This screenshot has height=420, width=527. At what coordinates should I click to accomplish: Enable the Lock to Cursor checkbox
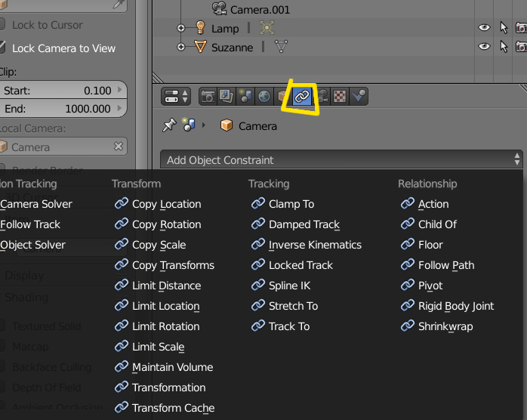[x=2, y=24]
